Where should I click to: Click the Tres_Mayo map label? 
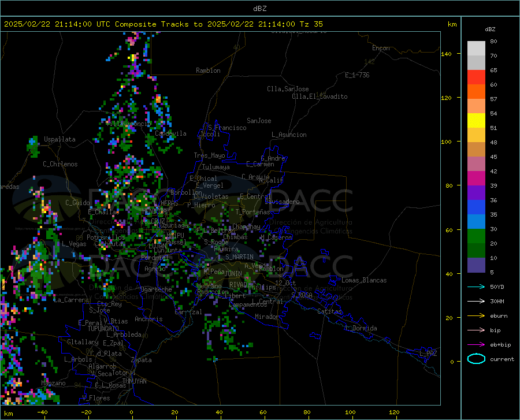(209, 155)
